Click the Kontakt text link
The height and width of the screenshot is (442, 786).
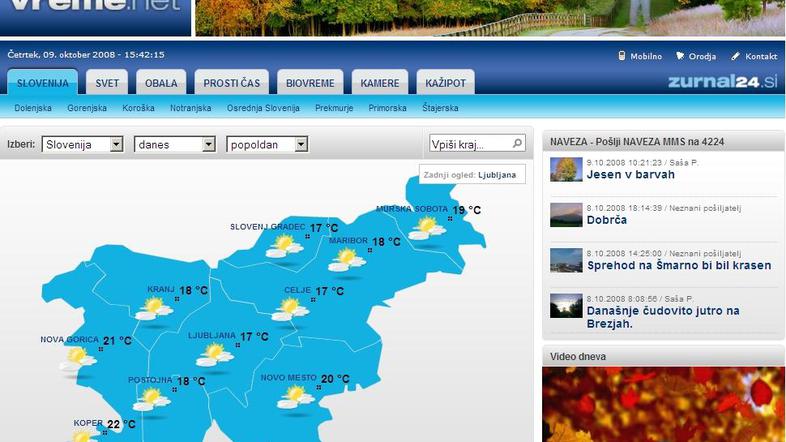(x=760, y=56)
